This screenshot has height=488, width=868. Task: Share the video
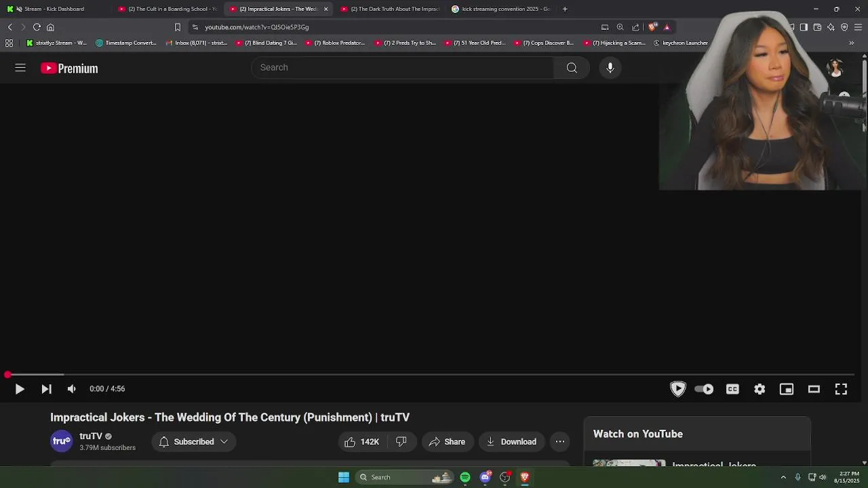447,442
